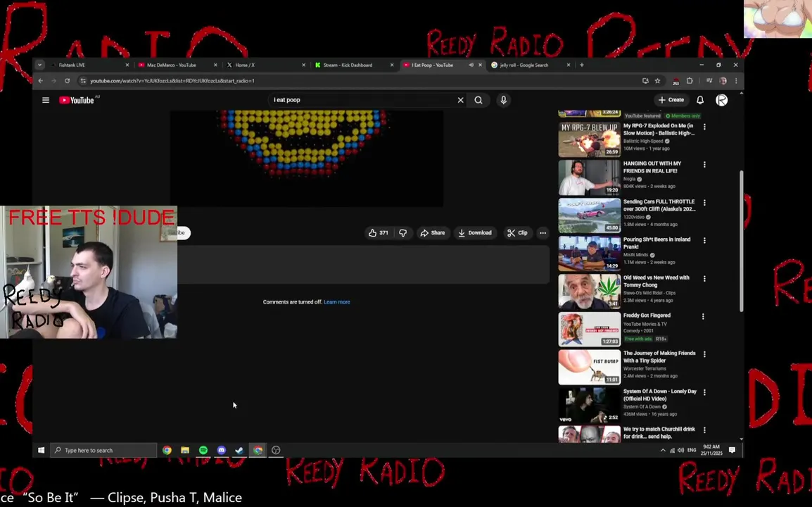The height and width of the screenshot is (507, 812).
Task: Click the Chrome address bar URL
Action: [172, 81]
